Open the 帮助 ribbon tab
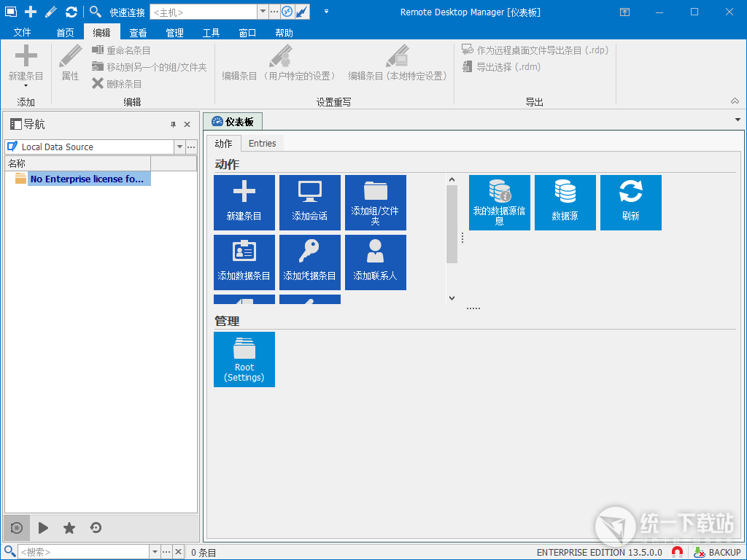Image resolution: width=747 pixels, height=560 pixels. tap(284, 32)
